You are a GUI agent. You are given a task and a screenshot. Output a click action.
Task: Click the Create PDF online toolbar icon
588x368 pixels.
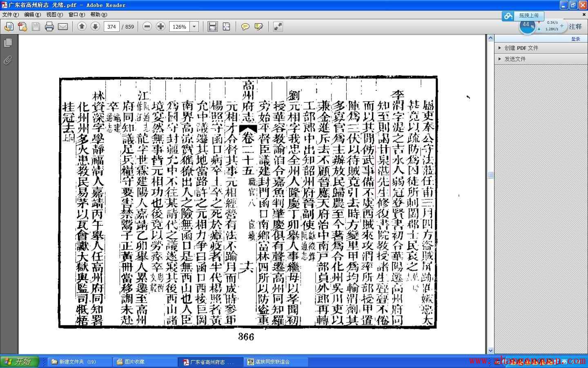click(22, 27)
